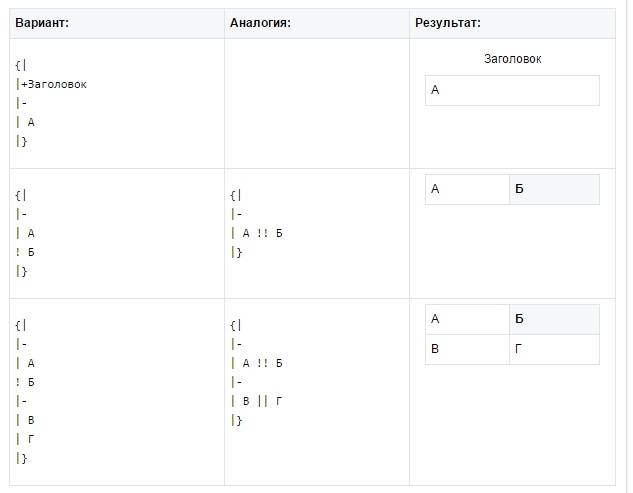Click the empty Аналогия cell in the first row
Viewport: 633px width, 493px height.
(316, 103)
